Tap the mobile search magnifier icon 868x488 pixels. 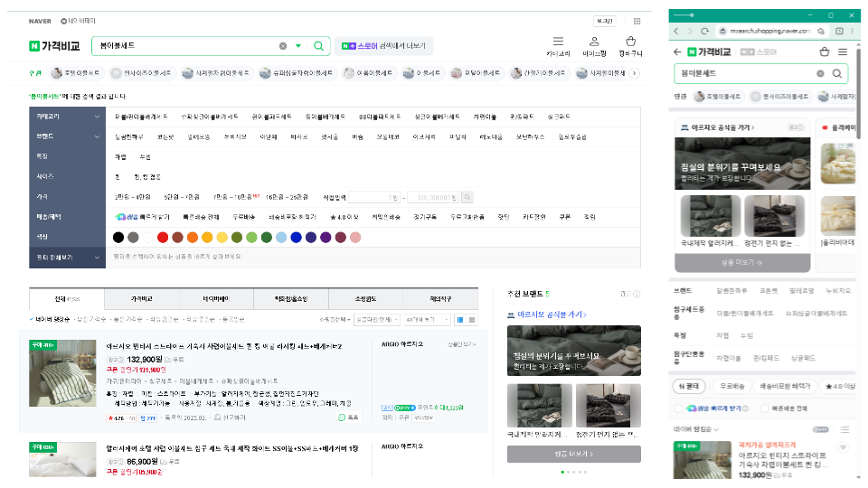tap(837, 73)
